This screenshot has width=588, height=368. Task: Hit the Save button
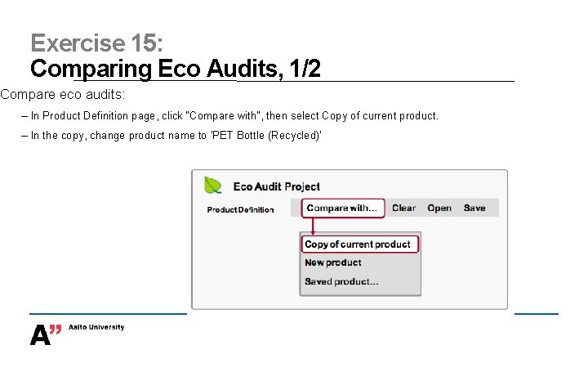coord(474,209)
